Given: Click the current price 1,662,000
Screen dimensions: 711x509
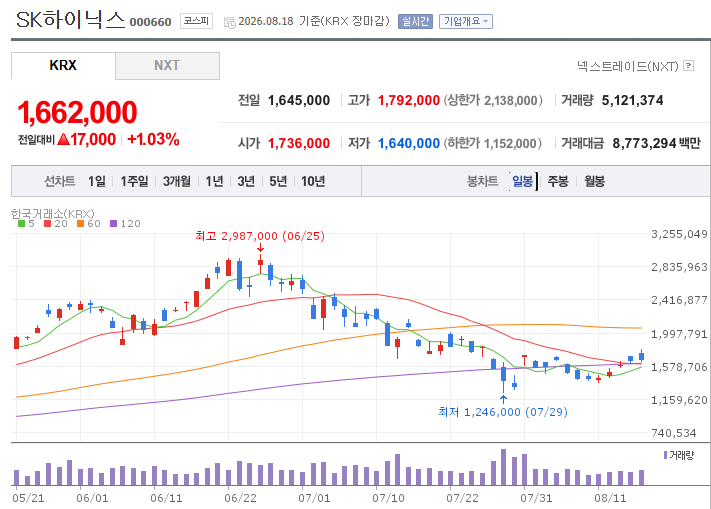Looking at the screenshot, I should pos(77,112).
